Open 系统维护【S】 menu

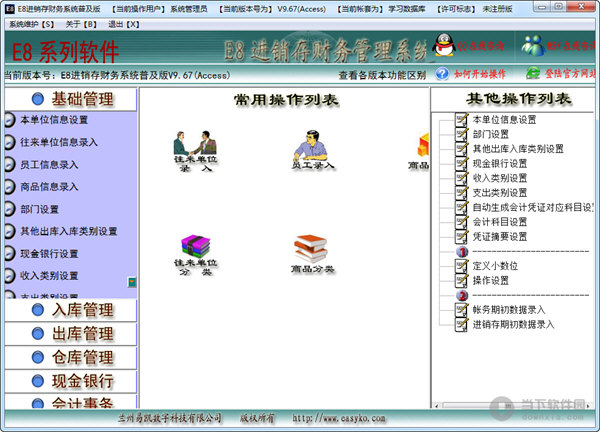[x=32, y=24]
